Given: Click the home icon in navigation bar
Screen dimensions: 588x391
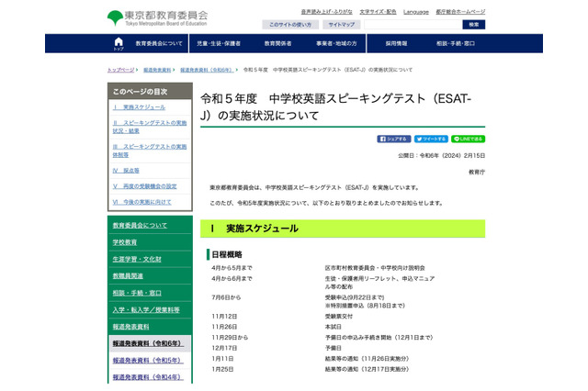Looking at the screenshot, I should click(x=118, y=43).
